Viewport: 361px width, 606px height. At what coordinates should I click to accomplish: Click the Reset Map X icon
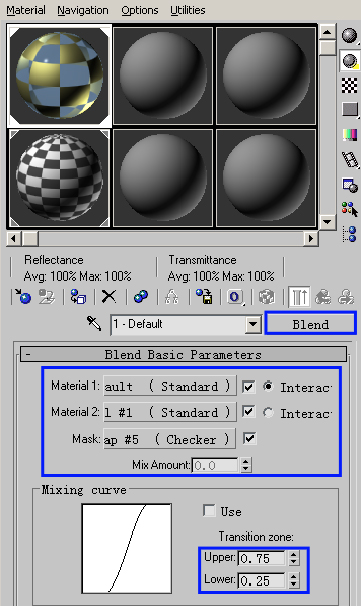[109, 297]
